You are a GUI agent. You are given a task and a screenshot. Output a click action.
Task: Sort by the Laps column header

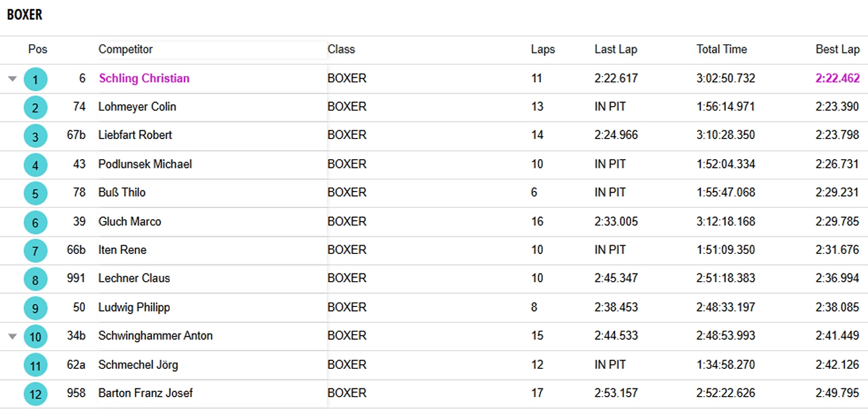click(543, 50)
